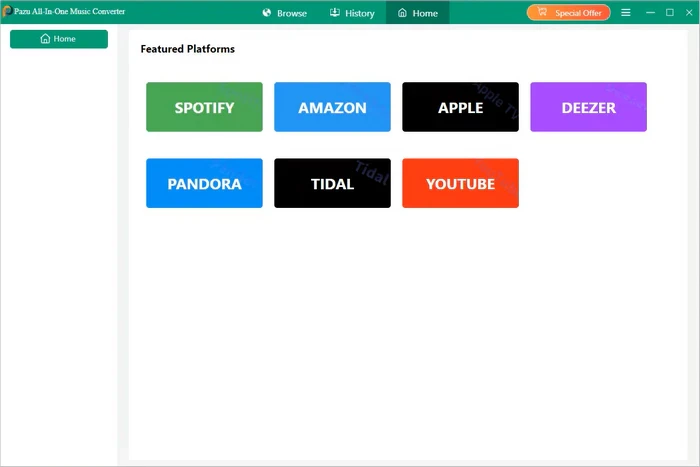700x467 pixels.
Task: Open the Spotify platform tile
Action: [204, 107]
